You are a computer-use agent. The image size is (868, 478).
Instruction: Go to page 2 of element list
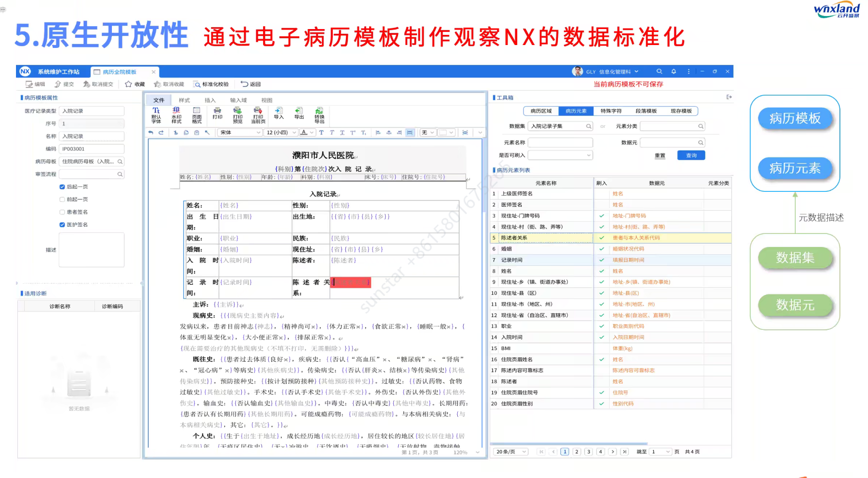[x=576, y=452]
